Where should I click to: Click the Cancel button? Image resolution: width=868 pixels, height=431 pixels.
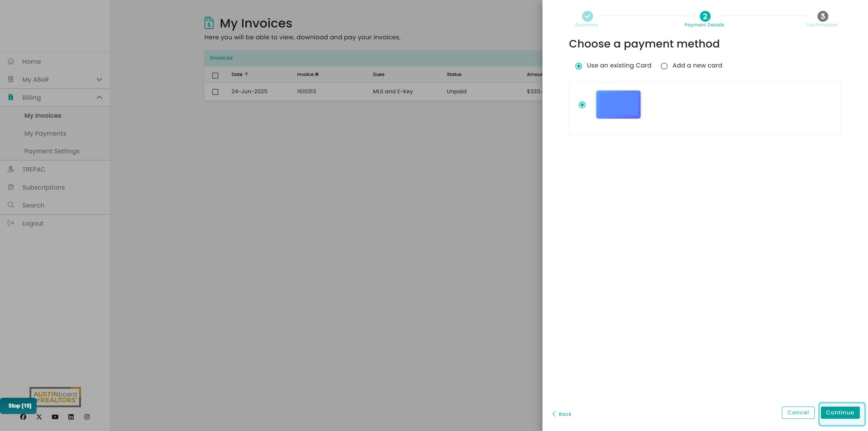798,412
